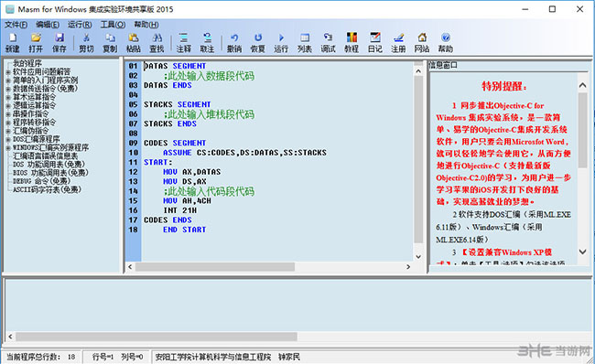Open the 运行(R) menu

point(80,25)
